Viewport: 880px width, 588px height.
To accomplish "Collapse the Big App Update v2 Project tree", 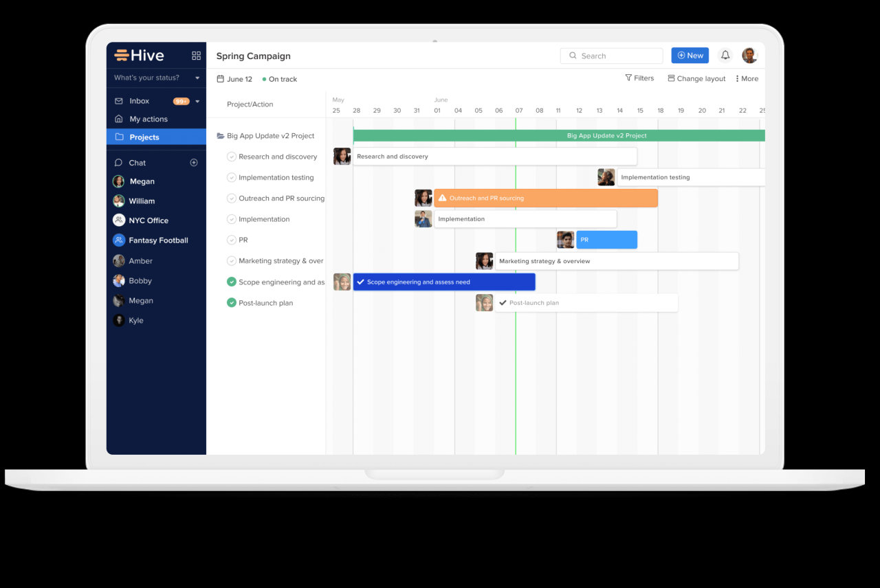I will [x=220, y=135].
